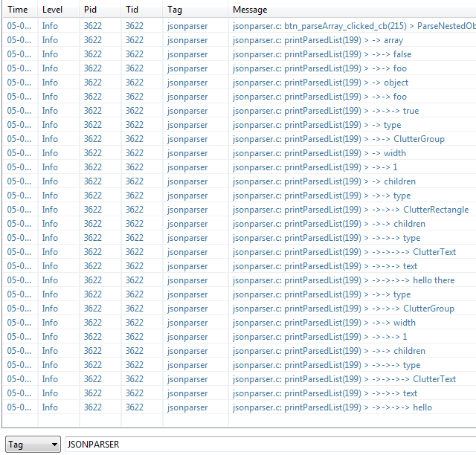Open the Tag filter dropdown
476x455 pixels.
33,445
